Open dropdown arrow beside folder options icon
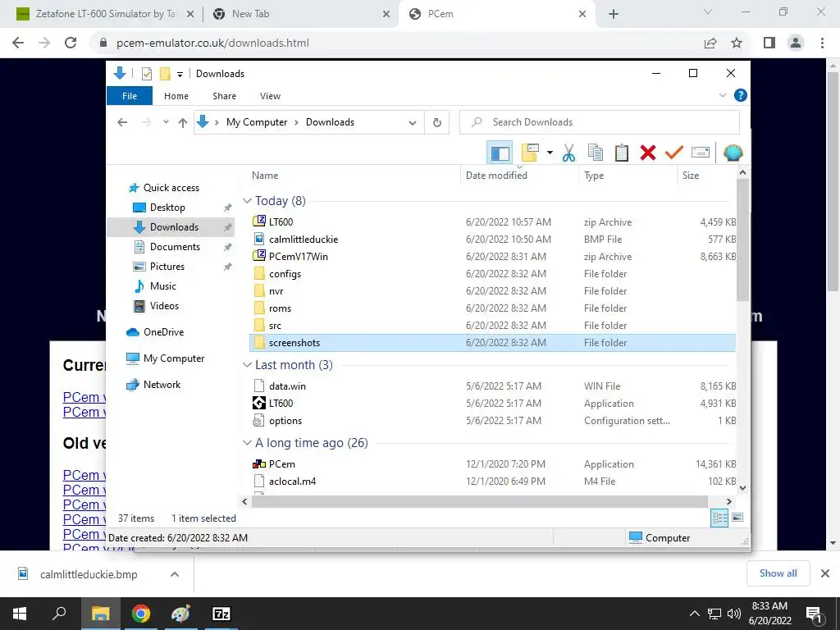The width and height of the screenshot is (840, 630). (x=550, y=153)
